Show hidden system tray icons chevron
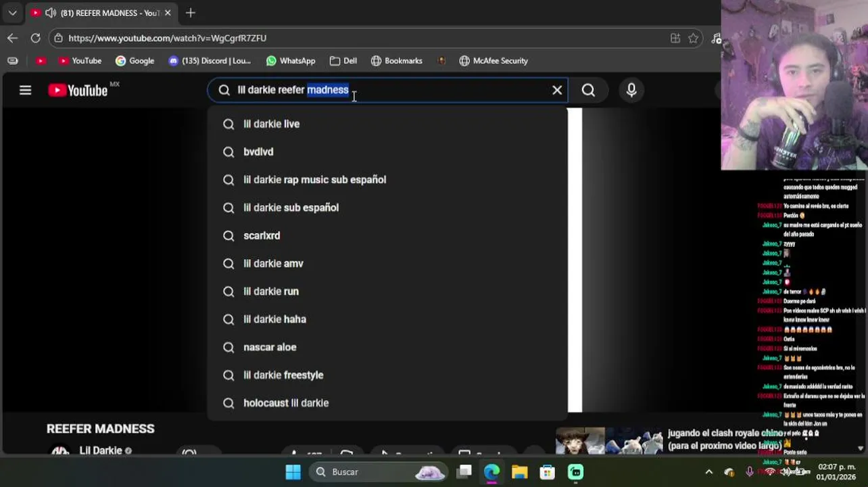 pyautogui.click(x=708, y=472)
